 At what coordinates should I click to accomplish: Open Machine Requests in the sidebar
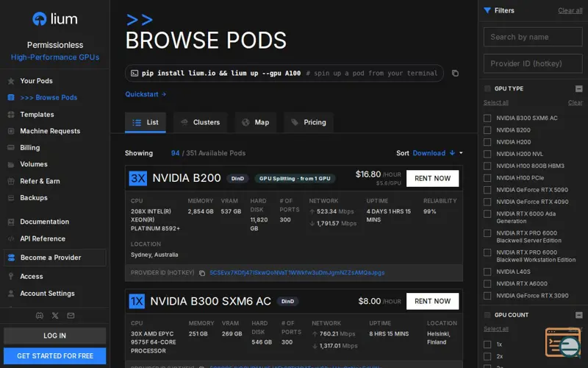(x=50, y=131)
